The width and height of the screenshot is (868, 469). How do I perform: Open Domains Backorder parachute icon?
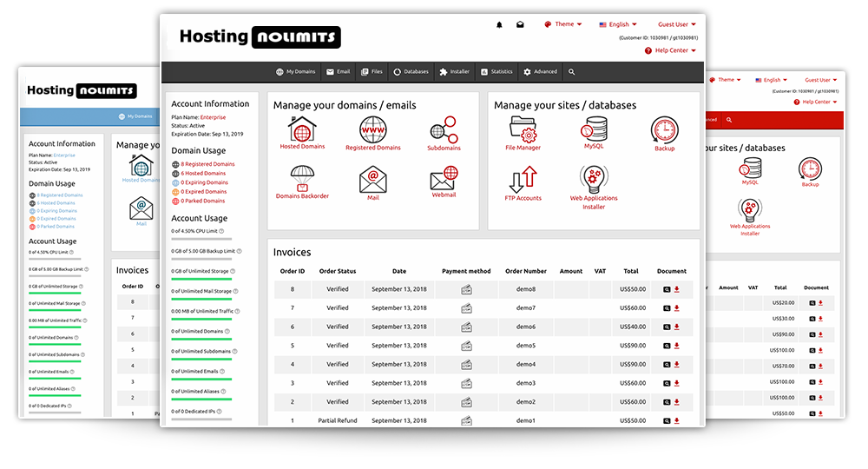(302, 178)
